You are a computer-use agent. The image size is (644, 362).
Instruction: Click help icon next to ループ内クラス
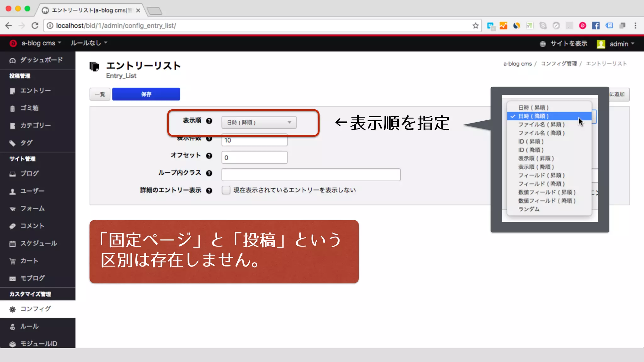tap(209, 173)
